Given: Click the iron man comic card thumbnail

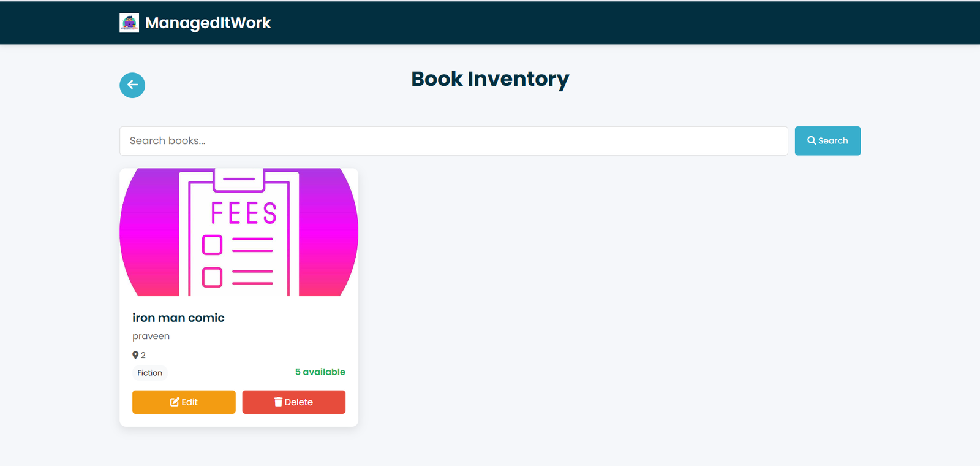Looking at the screenshot, I should tap(239, 232).
